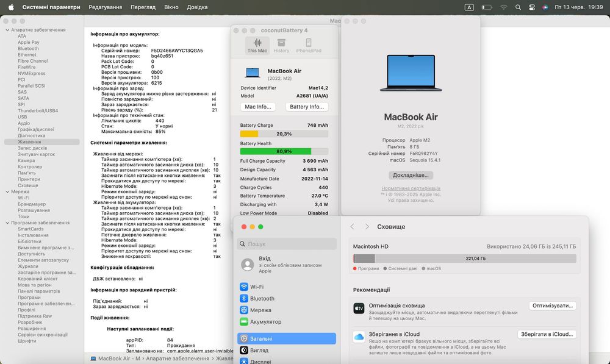610x364 pixels.
Task: Select NVMExpress in System Information sidebar
Action: tap(32, 74)
